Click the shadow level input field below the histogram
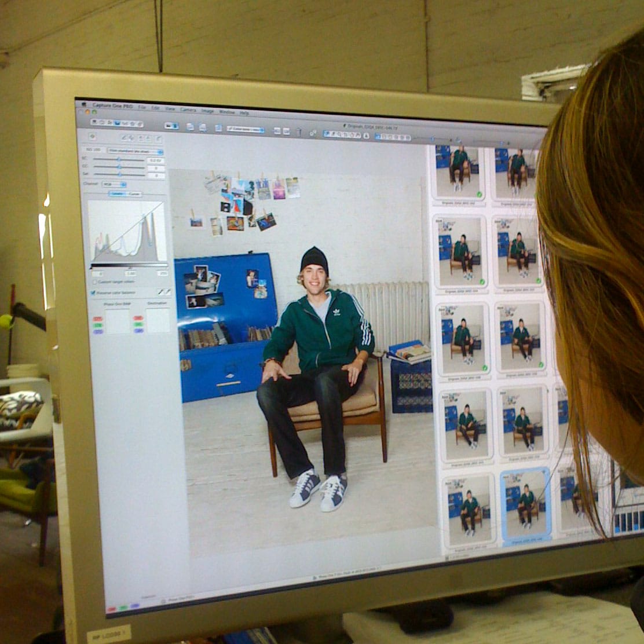Viewport: 644px width, 644px height. click(x=97, y=273)
